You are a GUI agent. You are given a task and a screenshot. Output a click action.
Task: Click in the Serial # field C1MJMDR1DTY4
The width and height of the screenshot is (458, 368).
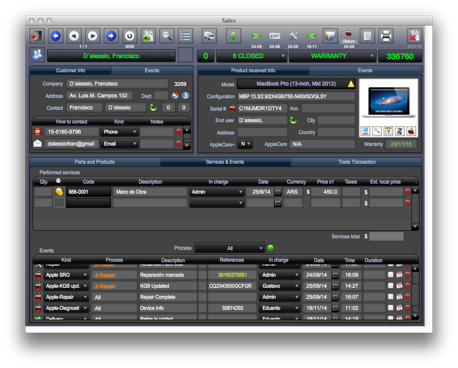pyautogui.click(x=262, y=108)
